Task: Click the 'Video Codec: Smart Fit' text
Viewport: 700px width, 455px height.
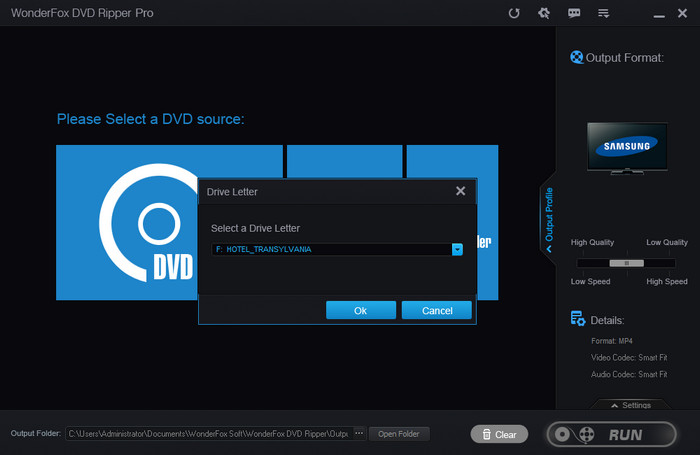Action: point(629,358)
